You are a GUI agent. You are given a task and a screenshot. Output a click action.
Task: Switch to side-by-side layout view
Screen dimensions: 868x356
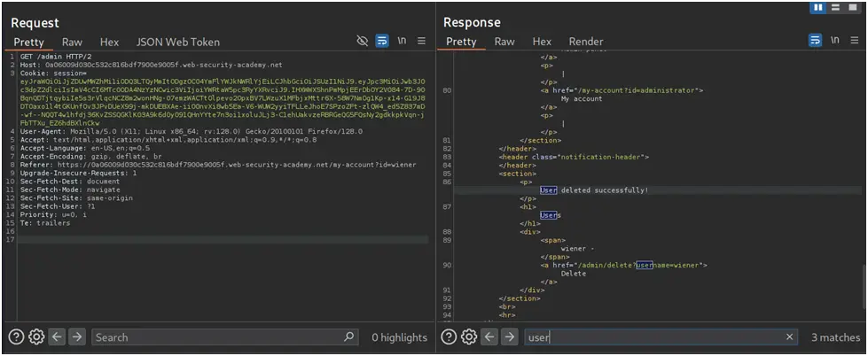[819, 7]
